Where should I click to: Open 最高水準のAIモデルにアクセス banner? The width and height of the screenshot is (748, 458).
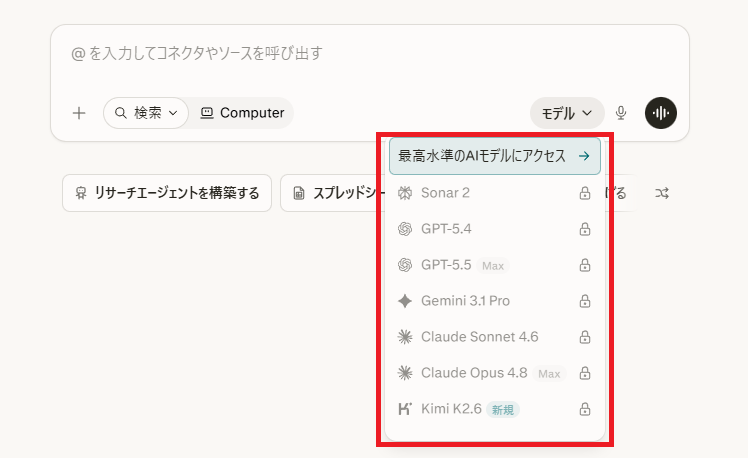pyautogui.click(x=495, y=156)
